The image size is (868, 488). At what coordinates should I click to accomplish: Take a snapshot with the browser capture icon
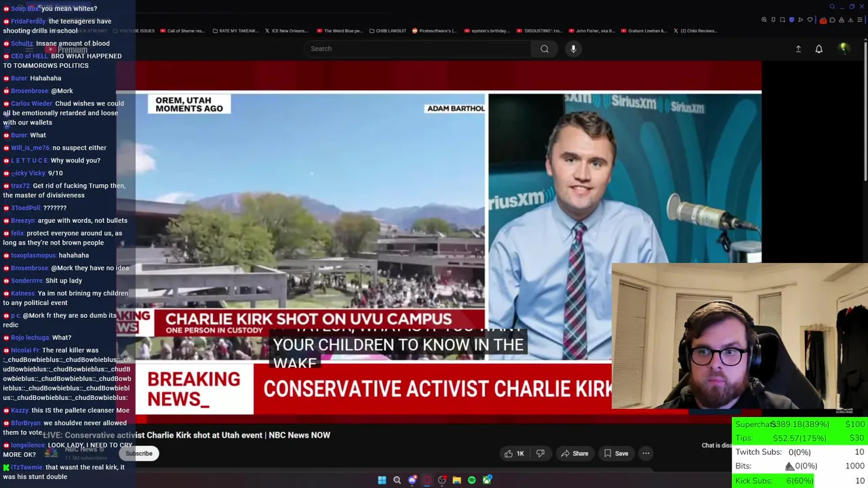coord(783,20)
